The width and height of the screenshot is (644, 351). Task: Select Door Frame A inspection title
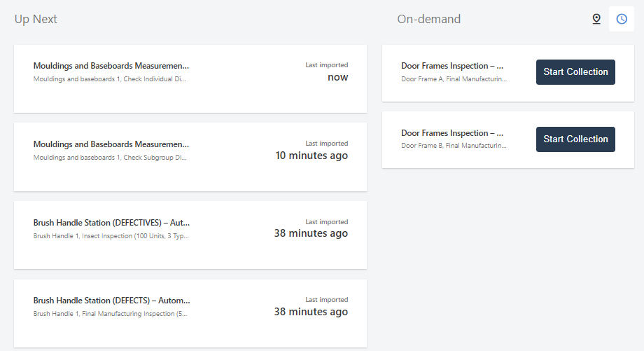click(451, 66)
